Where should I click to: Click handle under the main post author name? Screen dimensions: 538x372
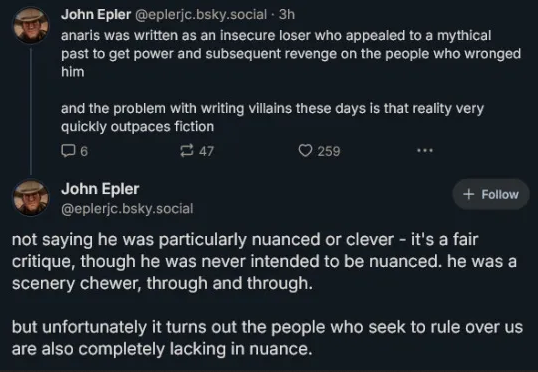click(x=127, y=208)
